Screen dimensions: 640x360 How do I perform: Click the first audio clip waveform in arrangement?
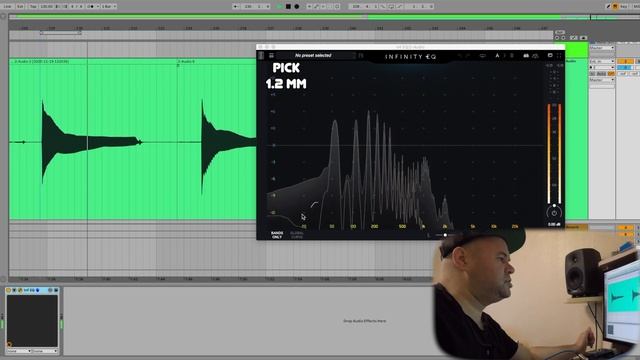pyautogui.click(x=90, y=142)
